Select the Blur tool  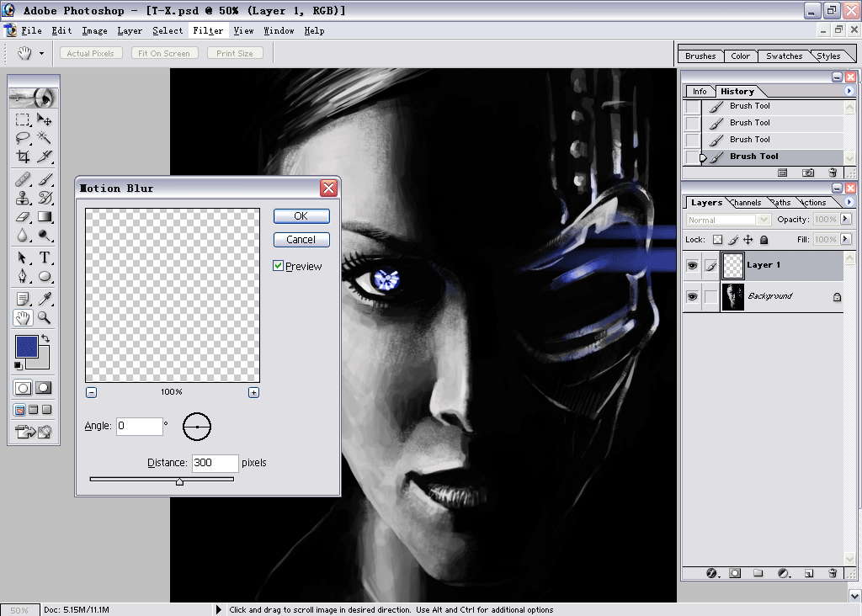[23, 235]
